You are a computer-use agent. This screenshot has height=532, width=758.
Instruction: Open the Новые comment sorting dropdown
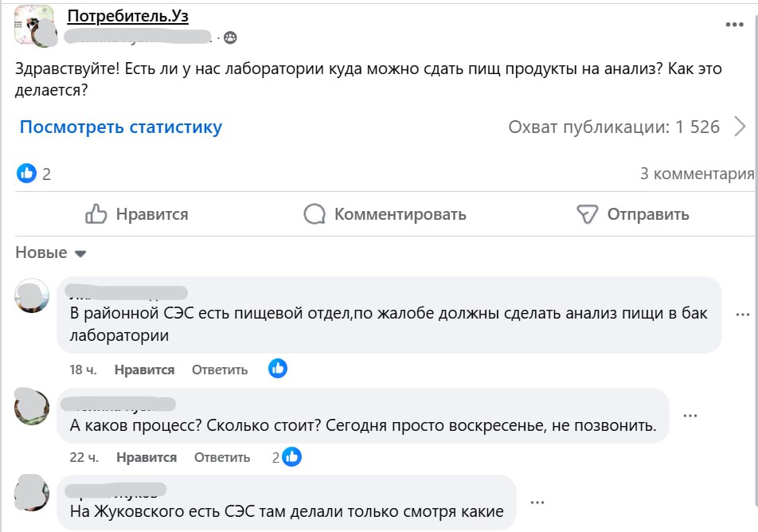(51, 253)
